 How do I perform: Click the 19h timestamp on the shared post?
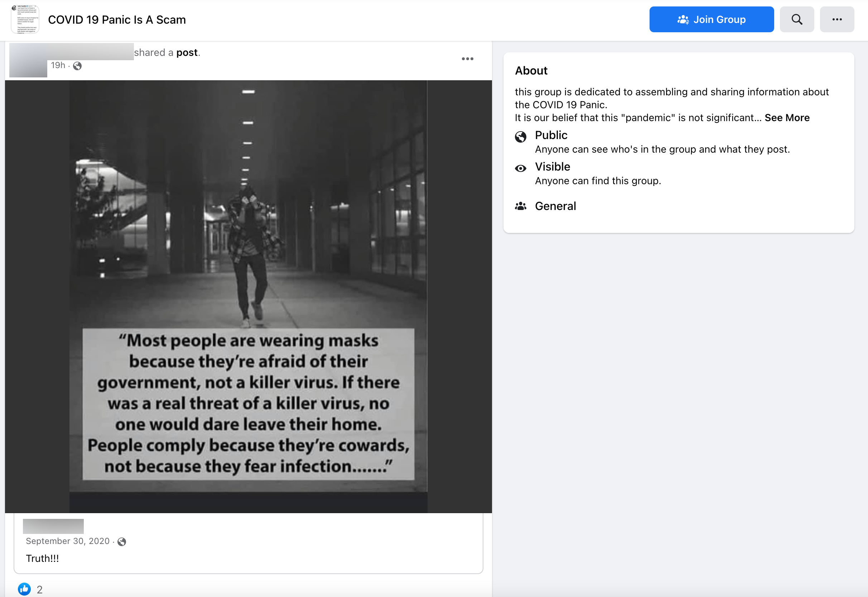click(x=58, y=66)
